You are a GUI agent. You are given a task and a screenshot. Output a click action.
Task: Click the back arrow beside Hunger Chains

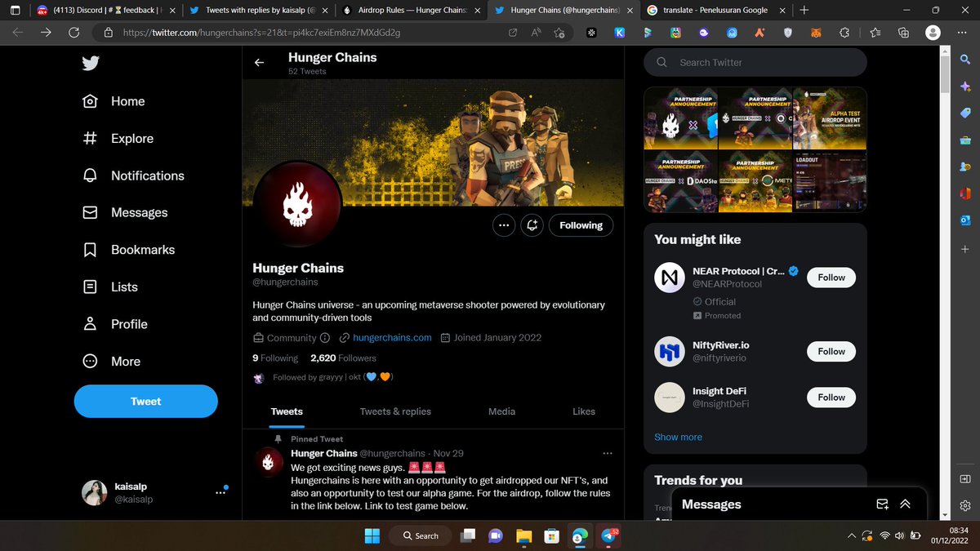[x=259, y=63]
